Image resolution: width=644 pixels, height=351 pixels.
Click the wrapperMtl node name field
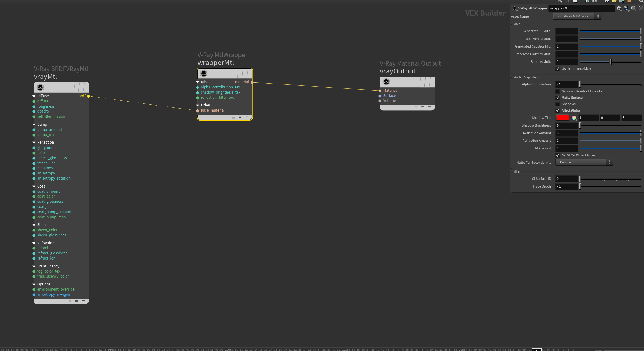click(x=582, y=9)
